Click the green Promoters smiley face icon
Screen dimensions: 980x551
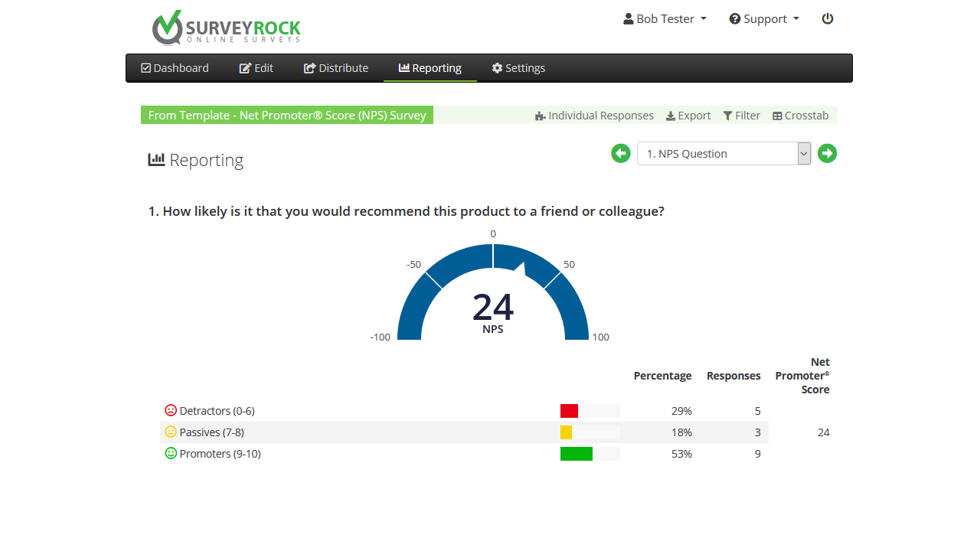click(x=171, y=453)
